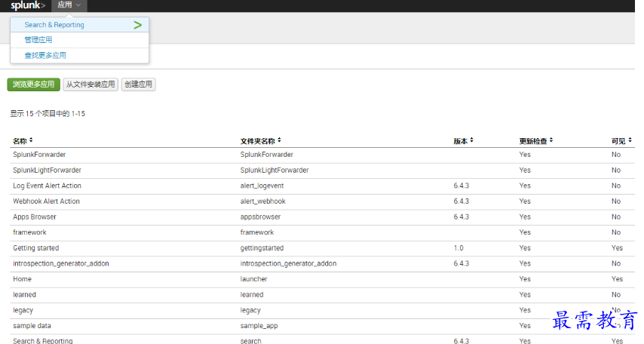Click Yes visibility value in Home row
644x344 pixels.
tap(617, 279)
